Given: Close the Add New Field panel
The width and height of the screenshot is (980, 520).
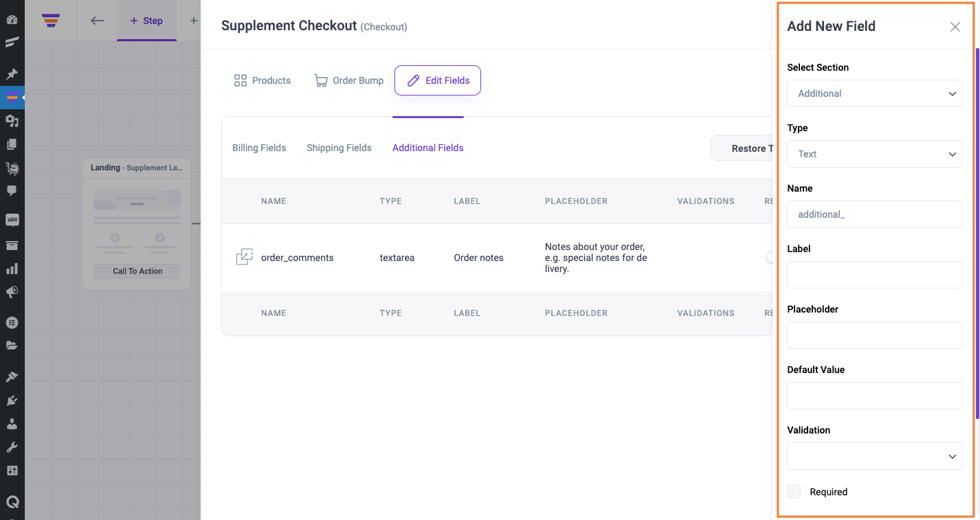Looking at the screenshot, I should (x=955, y=27).
